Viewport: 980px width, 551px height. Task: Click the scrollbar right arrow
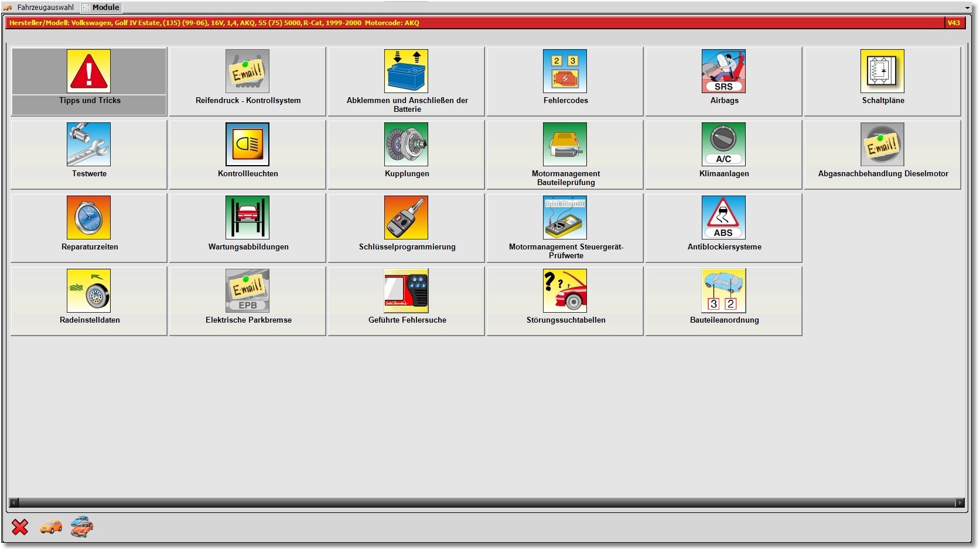coord(959,502)
